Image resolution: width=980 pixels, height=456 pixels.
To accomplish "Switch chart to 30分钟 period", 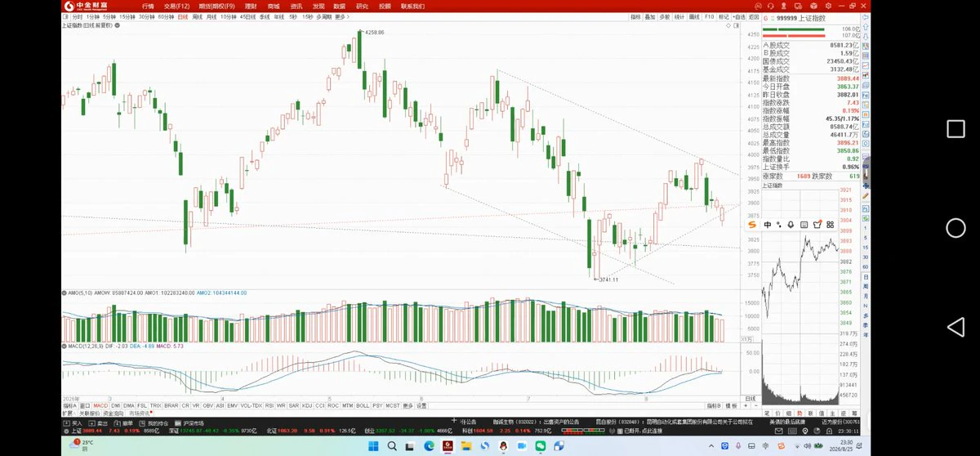I will click(146, 16).
